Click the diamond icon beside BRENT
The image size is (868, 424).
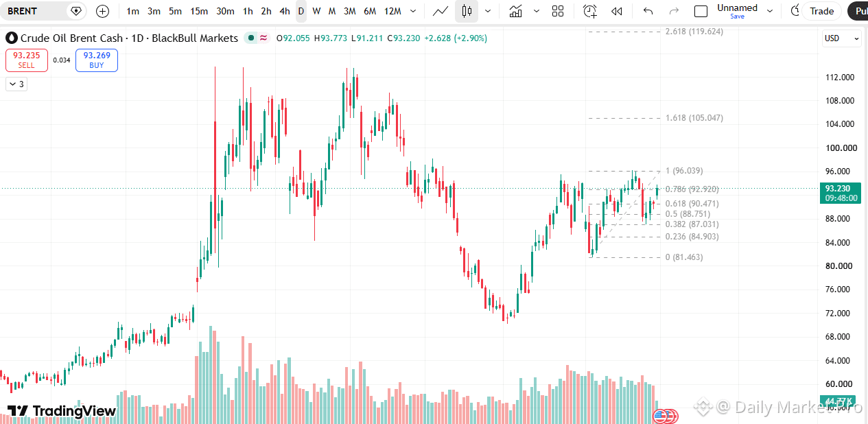pyautogui.click(x=76, y=11)
